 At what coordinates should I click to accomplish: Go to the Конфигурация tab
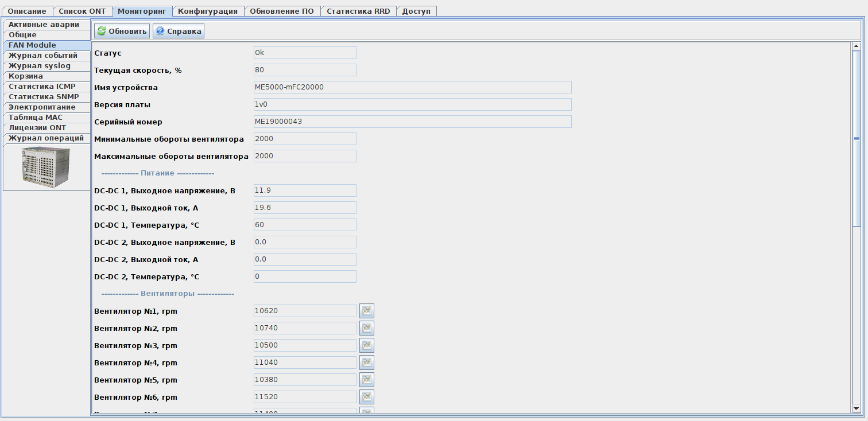point(208,11)
